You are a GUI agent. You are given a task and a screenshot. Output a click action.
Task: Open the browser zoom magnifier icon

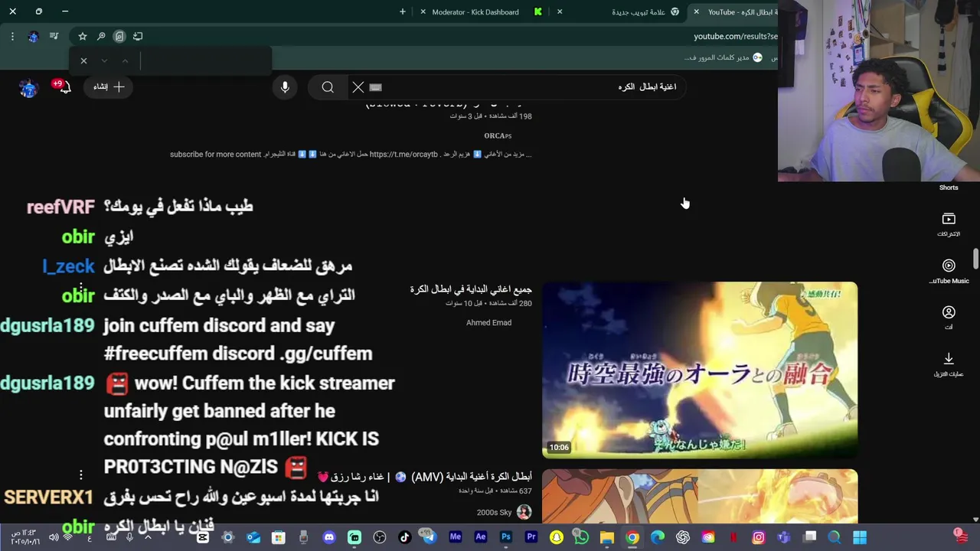101,36
